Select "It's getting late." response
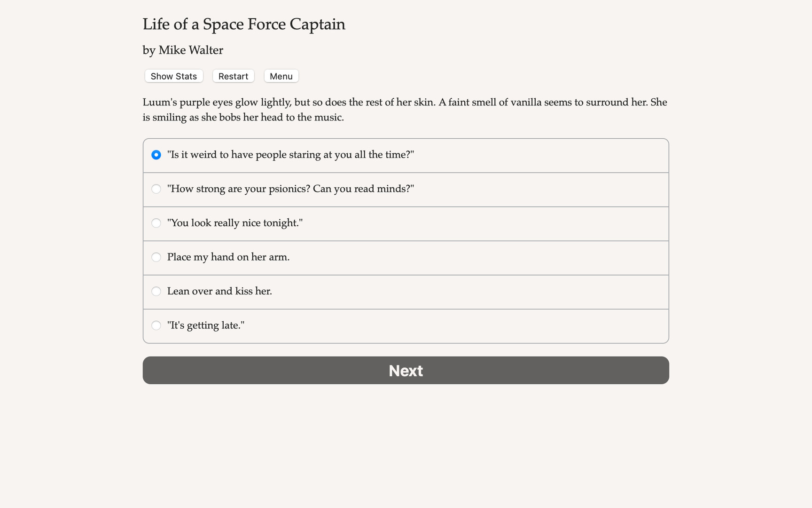Screen dimensions: 812x508 point(206,325)
